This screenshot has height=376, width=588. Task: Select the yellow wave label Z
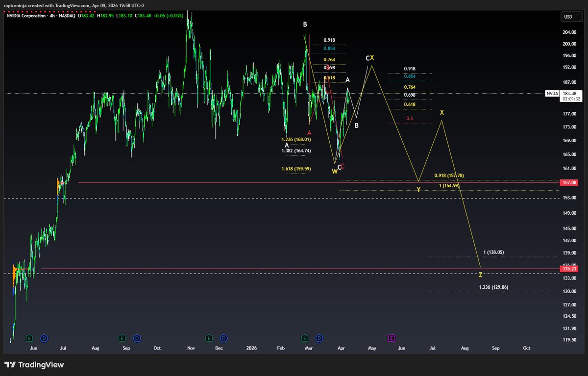[x=481, y=275]
